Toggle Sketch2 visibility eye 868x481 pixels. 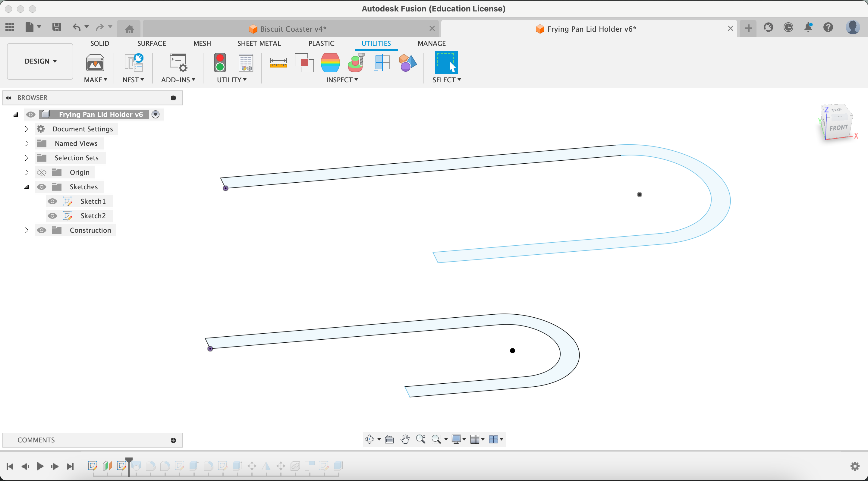[52, 216]
